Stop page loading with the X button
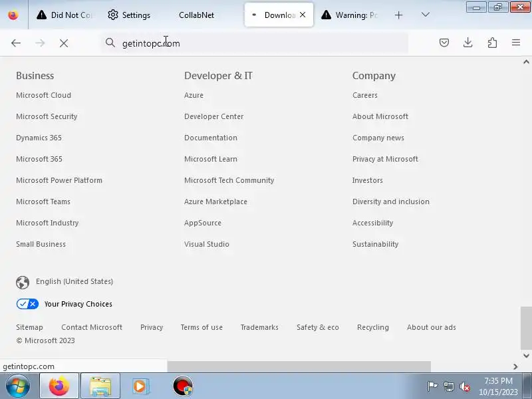This screenshot has height=399, width=532. point(64,43)
